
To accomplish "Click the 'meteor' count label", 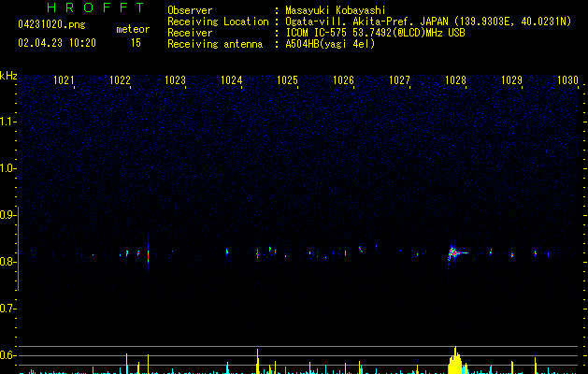I will (x=133, y=29).
